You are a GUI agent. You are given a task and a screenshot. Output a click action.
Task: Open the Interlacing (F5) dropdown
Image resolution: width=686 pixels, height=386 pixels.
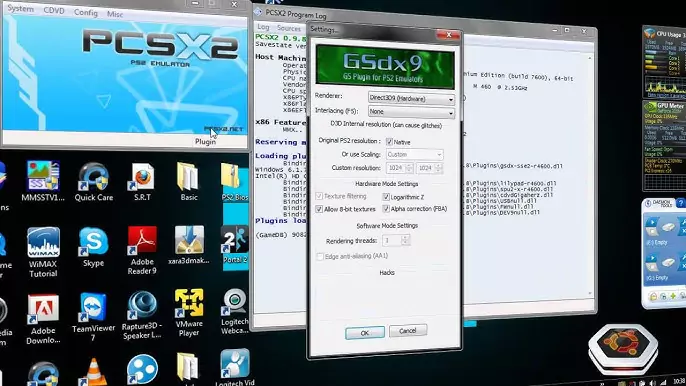pyautogui.click(x=411, y=112)
